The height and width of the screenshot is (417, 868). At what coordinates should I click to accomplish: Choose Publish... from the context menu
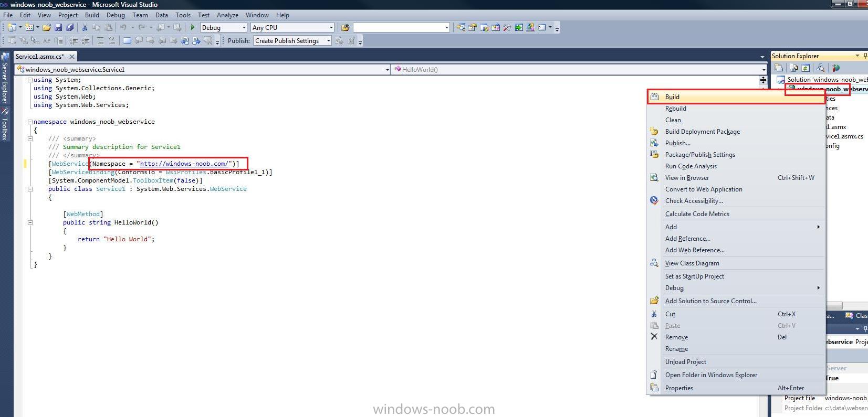click(736, 143)
